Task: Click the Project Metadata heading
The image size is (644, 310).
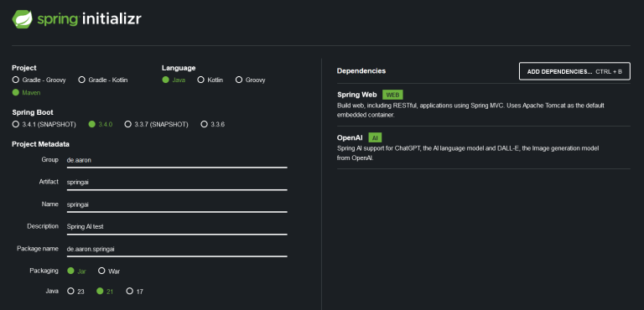Action: [x=40, y=144]
